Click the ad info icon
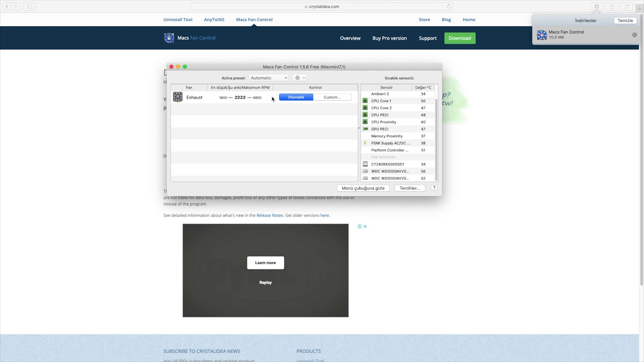 coord(360,226)
